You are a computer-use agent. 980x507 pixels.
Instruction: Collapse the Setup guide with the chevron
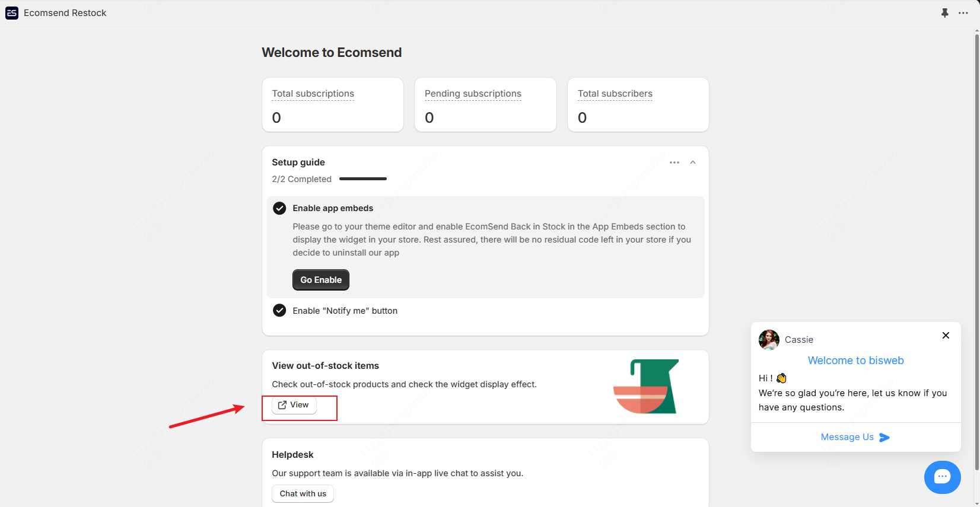[x=693, y=162]
